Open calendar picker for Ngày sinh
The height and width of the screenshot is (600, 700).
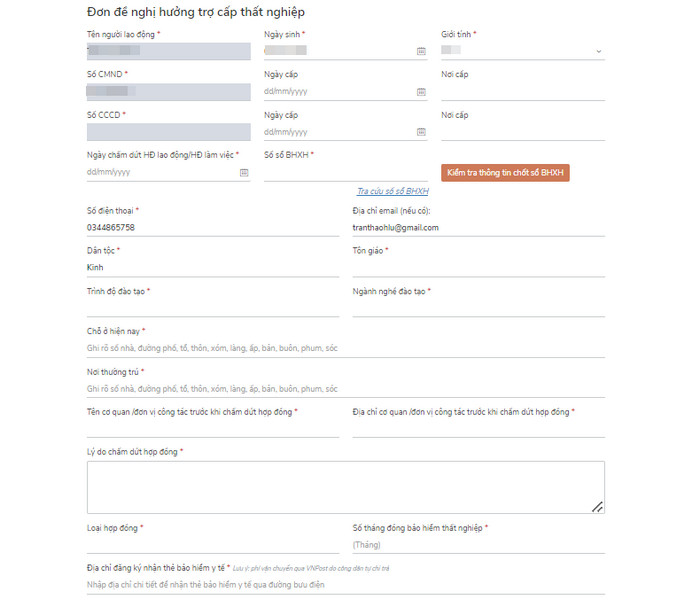click(x=421, y=51)
